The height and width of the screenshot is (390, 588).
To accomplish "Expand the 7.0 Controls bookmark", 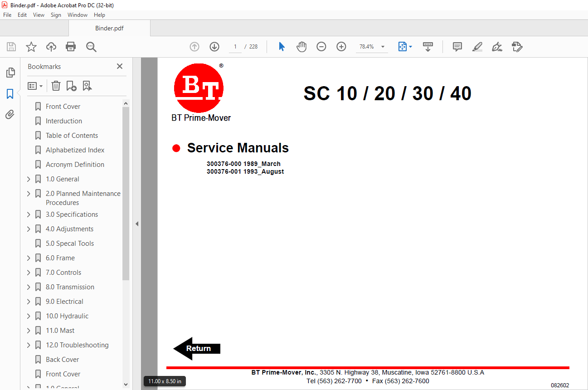I will (29, 273).
